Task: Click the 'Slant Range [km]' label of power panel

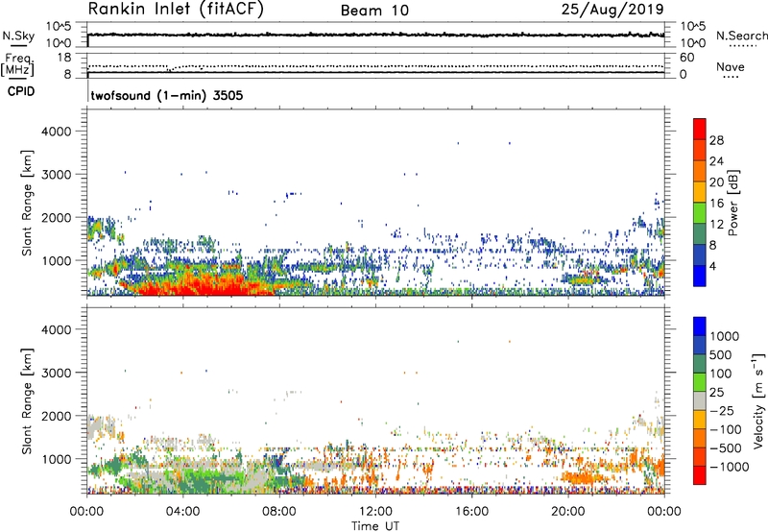Action: 27,204
